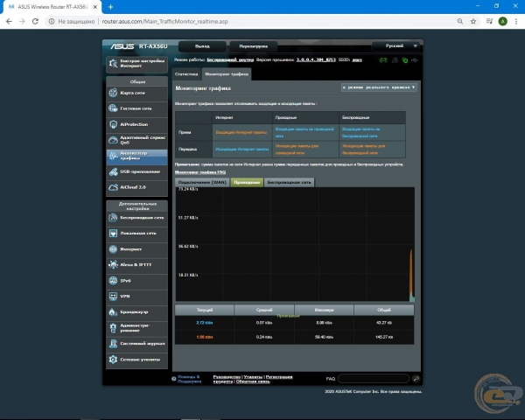The image size is (525, 420).
Task: Open the USB application icon
Action: pyautogui.click(x=113, y=171)
